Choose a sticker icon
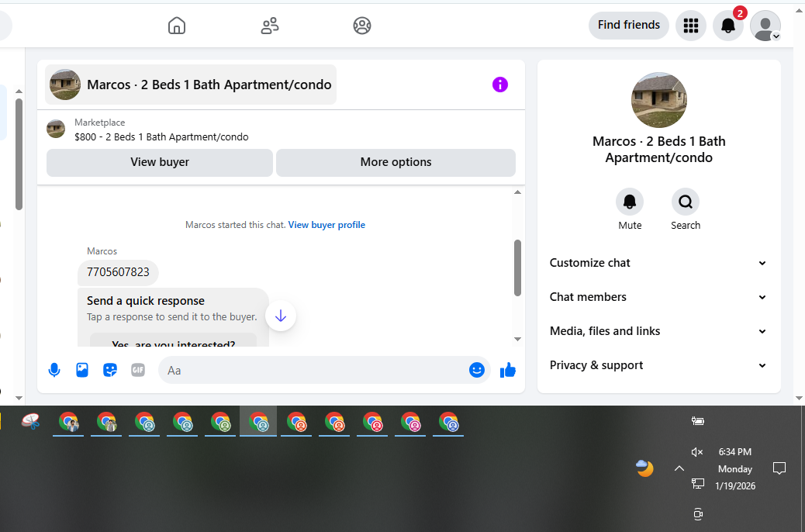The height and width of the screenshot is (532, 805). click(x=110, y=370)
